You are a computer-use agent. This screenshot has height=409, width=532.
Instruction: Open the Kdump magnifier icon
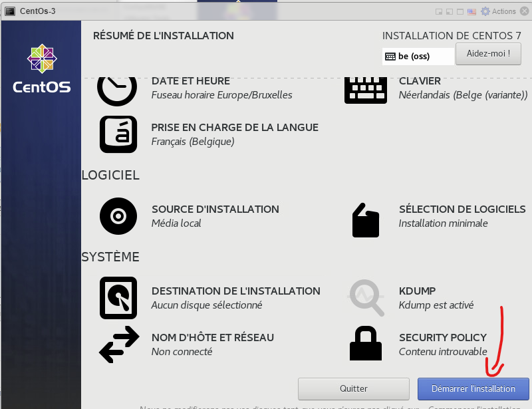coord(366,298)
